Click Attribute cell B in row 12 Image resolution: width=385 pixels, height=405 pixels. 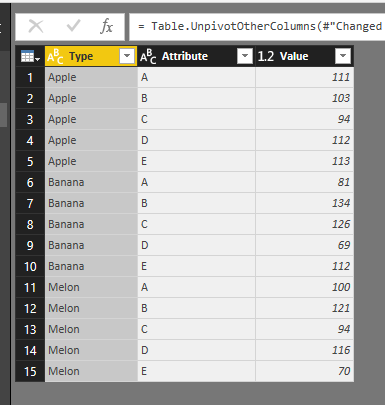point(196,308)
